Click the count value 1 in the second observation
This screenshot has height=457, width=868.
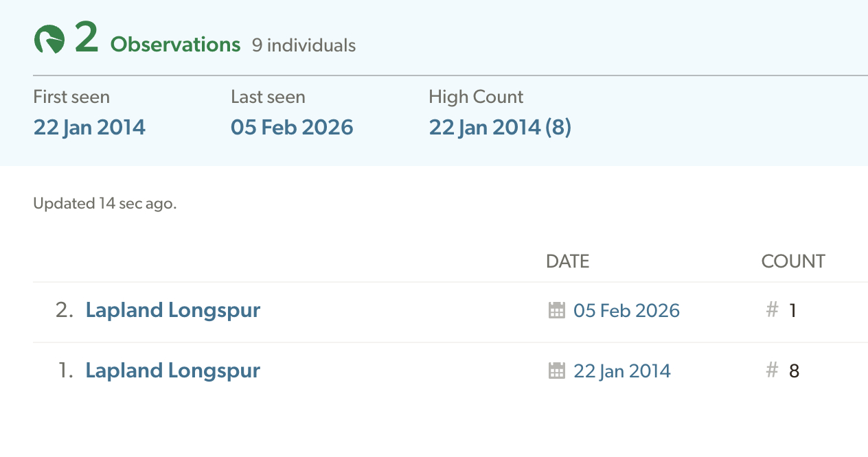(x=792, y=312)
